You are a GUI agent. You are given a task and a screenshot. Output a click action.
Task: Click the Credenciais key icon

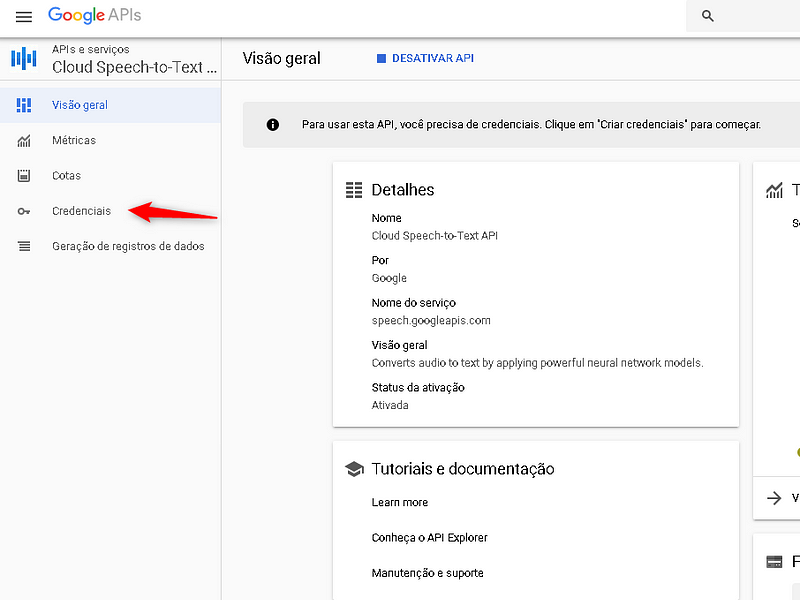coord(24,211)
